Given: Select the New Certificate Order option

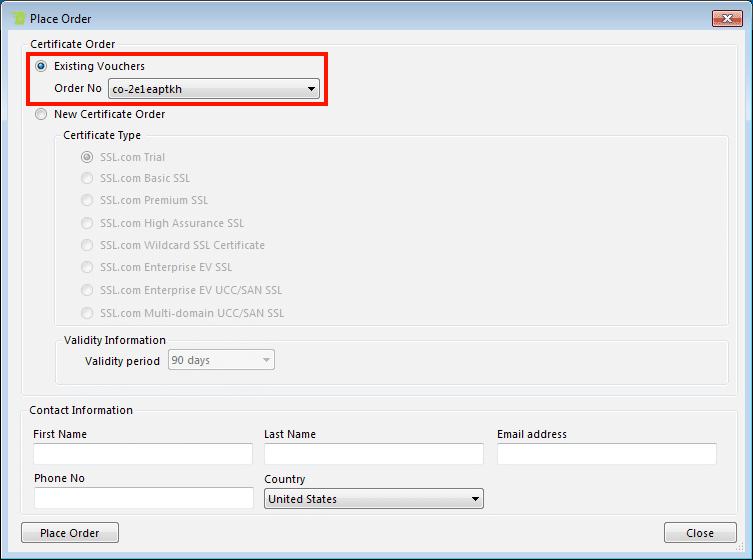Looking at the screenshot, I should [x=41, y=114].
